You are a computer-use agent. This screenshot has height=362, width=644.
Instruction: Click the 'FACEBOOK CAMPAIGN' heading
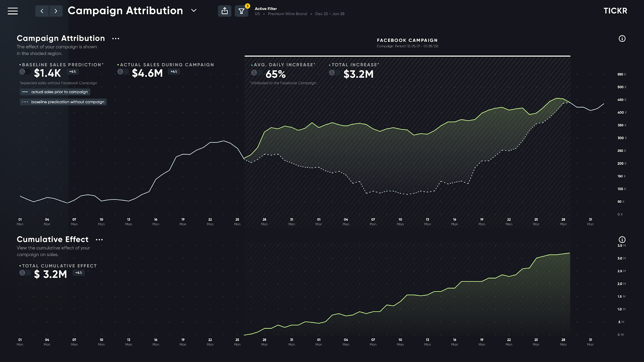407,40
